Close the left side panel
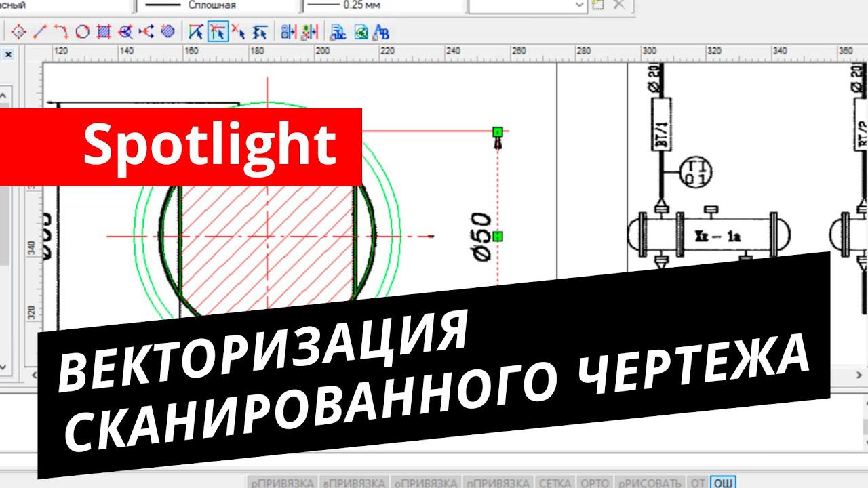 8,54
